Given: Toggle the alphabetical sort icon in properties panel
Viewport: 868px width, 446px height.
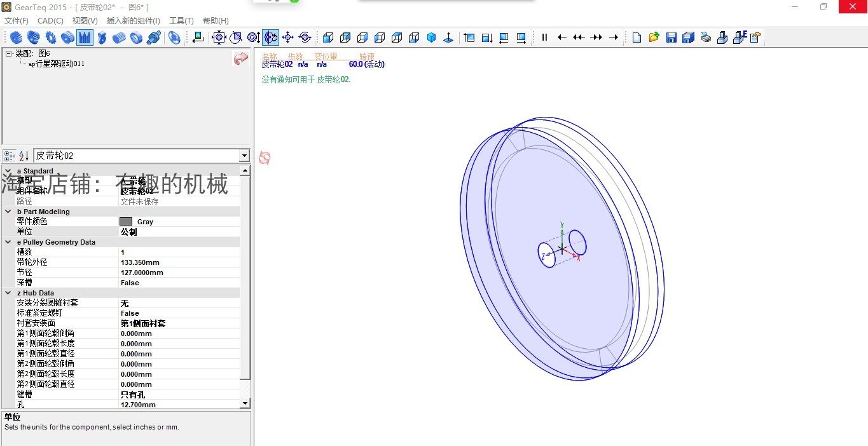Looking at the screenshot, I should [x=23, y=156].
